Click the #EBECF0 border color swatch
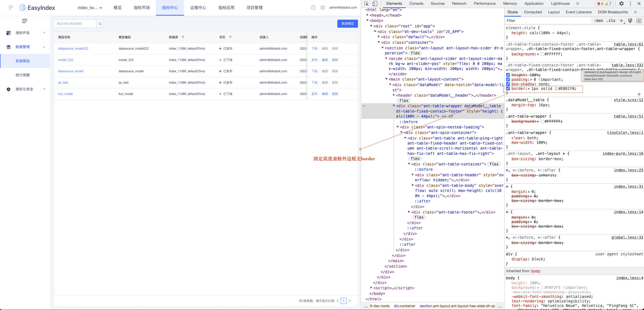Viewport: 644px width, 310px height. [x=556, y=89]
